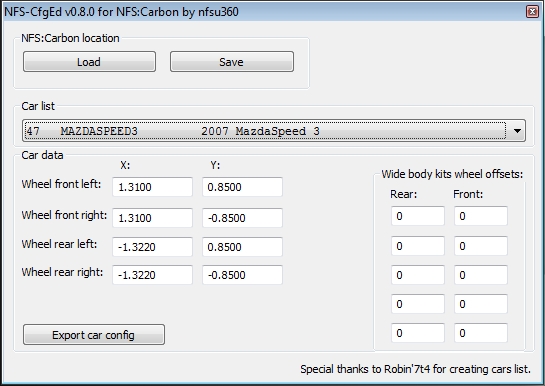The width and height of the screenshot is (545, 386).
Task: Focus second Front wide body offset field
Action: (481, 246)
